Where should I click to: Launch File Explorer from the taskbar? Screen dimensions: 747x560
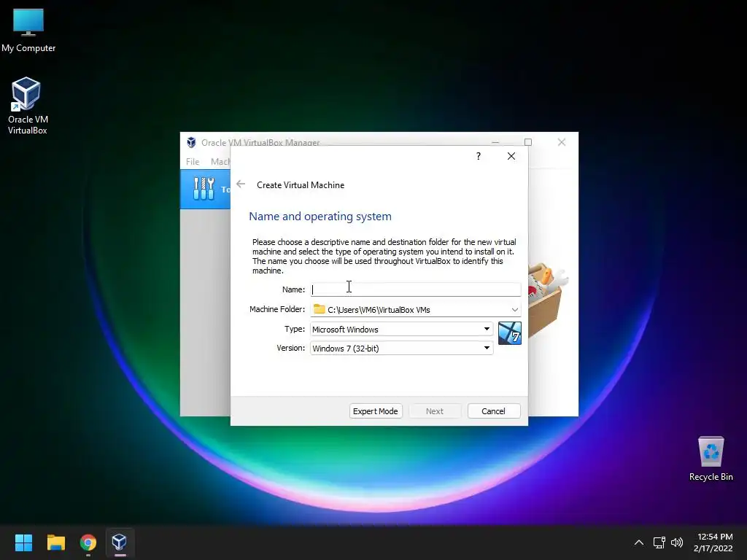(x=55, y=542)
